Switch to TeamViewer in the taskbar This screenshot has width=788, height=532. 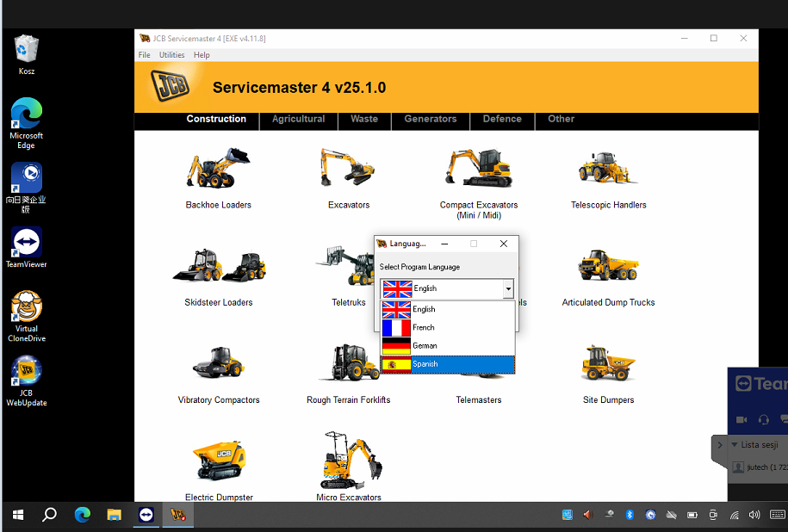click(146, 515)
